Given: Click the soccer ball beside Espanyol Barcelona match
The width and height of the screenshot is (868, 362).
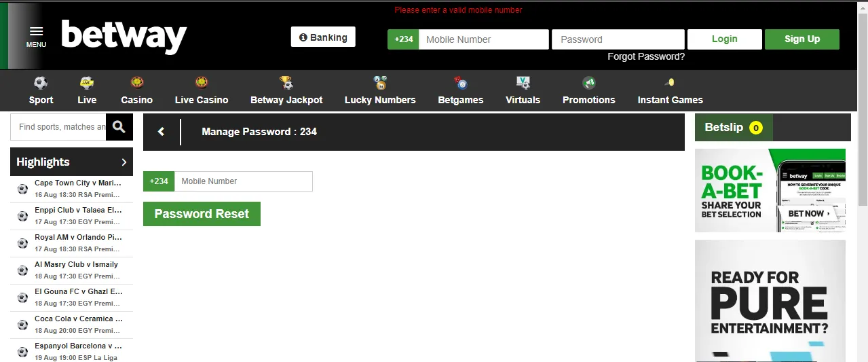Looking at the screenshot, I should pos(22,352).
